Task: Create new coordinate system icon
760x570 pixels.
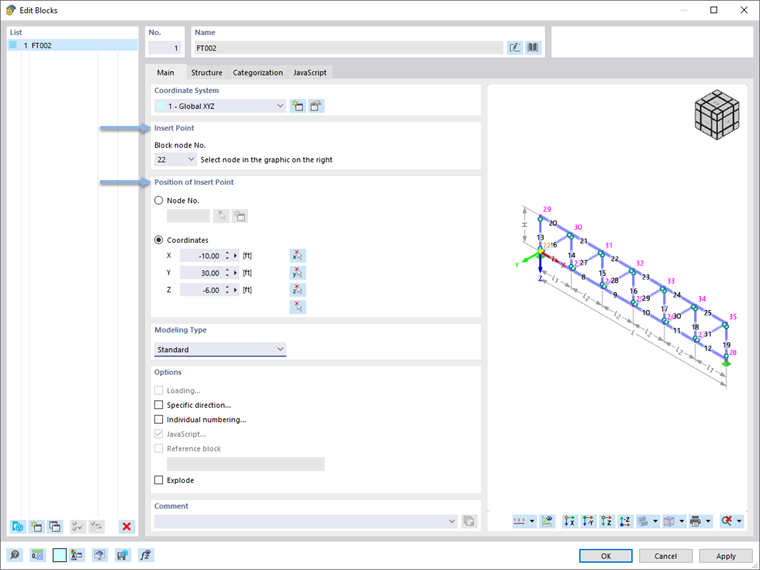Action: [298, 106]
